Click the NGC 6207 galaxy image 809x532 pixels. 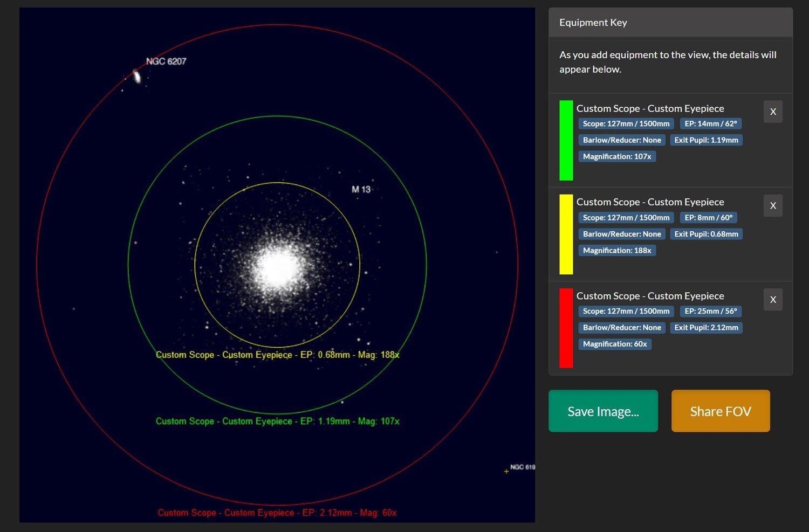pos(137,77)
